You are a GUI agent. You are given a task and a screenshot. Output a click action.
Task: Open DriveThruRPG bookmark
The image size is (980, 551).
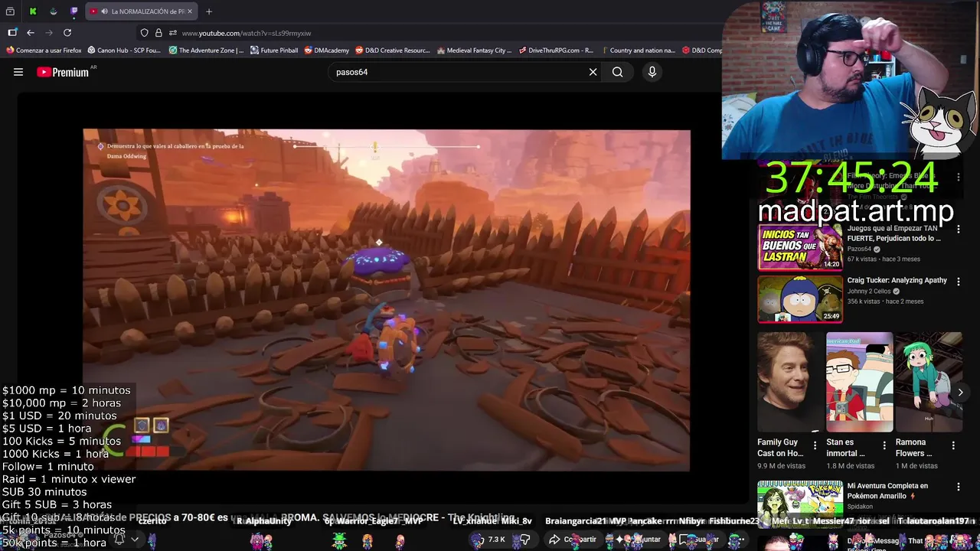click(556, 51)
